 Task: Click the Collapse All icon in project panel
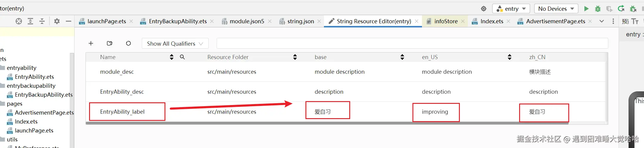tap(42, 21)
